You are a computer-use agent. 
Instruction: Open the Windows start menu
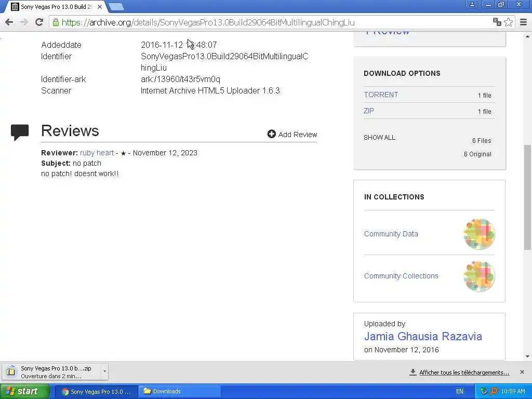tap(24, 392)
